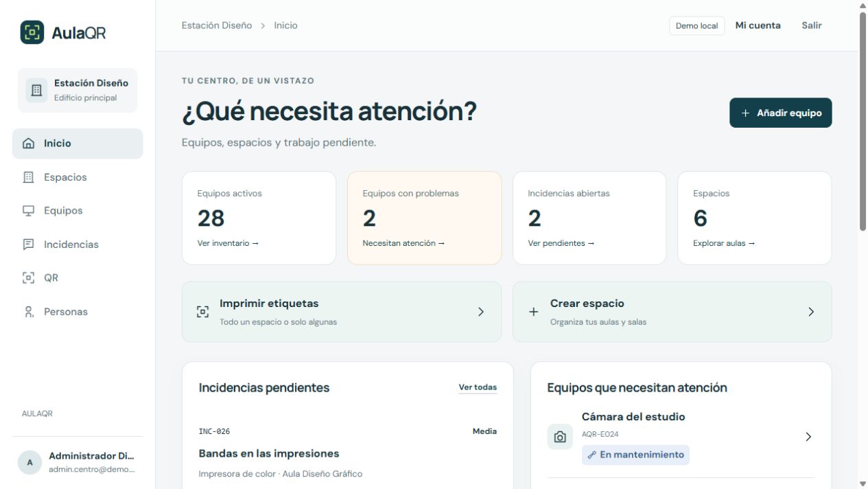Click the plus icon in Crear espacio card
Screen dimensions: 868x489
(x=533, y=312)
